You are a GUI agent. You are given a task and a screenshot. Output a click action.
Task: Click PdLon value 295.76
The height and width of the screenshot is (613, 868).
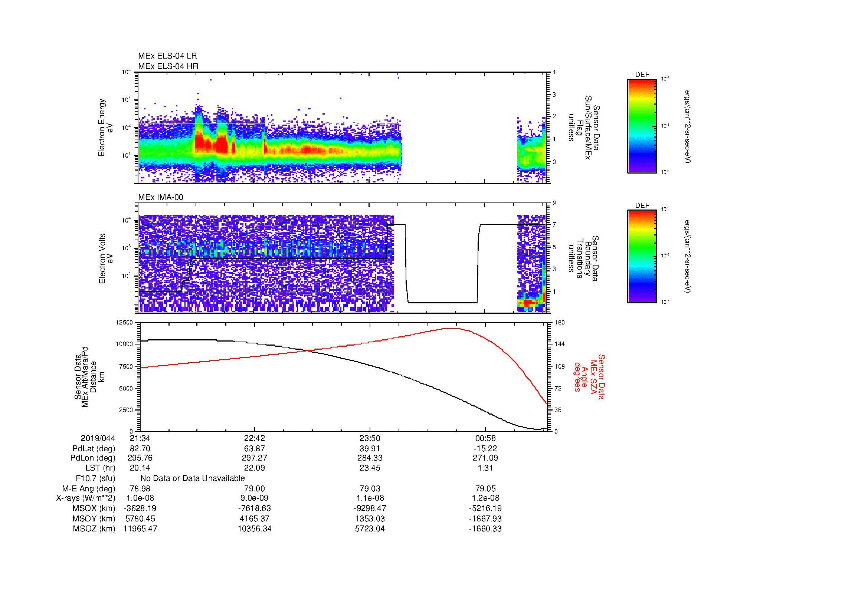pos(140,458)
